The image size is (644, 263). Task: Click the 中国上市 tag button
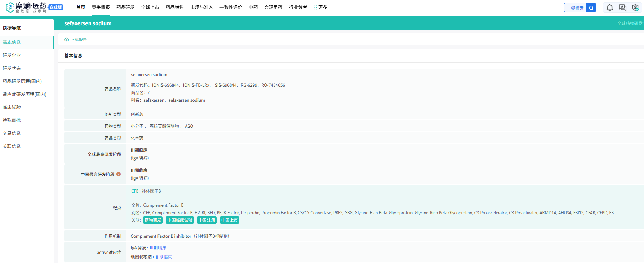pos(230,220)
